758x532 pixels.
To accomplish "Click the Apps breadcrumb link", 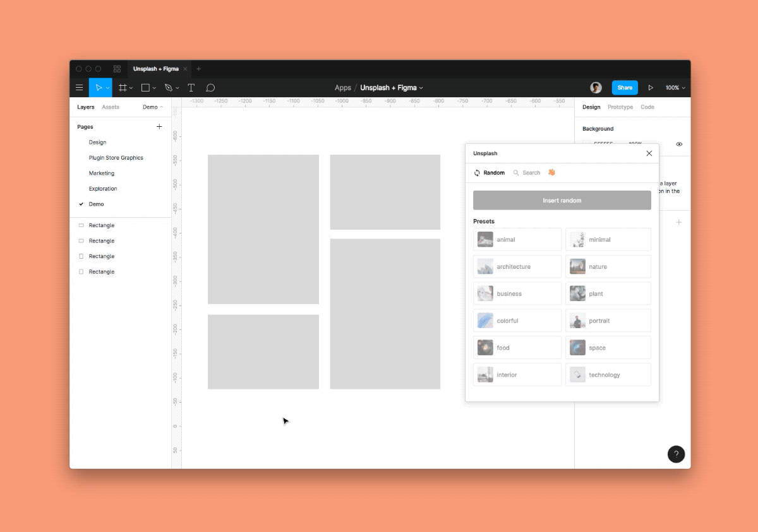I will tap(343, 88).
